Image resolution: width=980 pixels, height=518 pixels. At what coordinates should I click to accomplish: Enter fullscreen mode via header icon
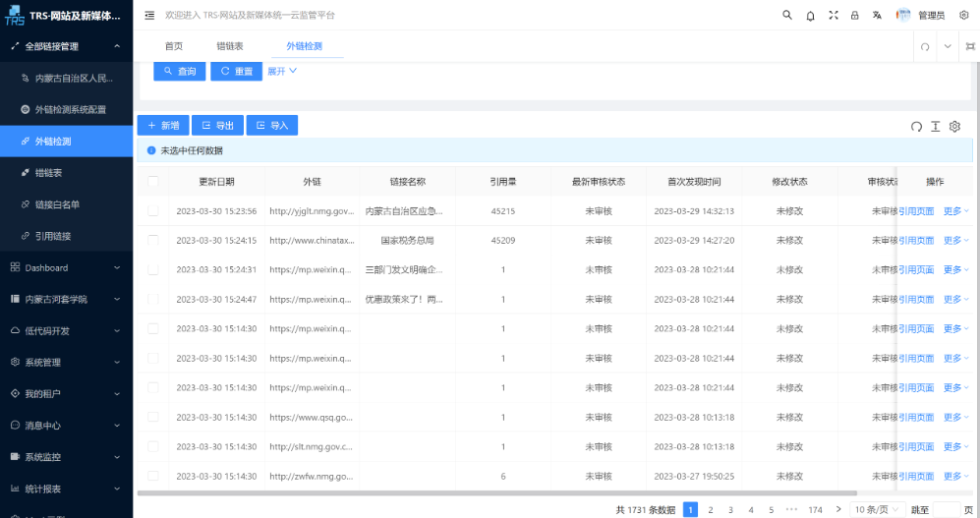pyautogui.click(x=834, y=16)
